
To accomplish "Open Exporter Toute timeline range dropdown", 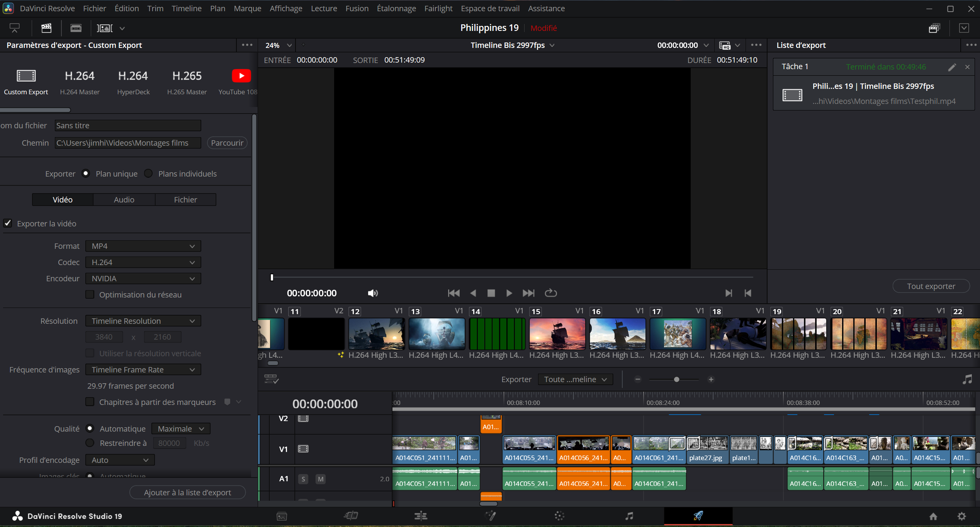I will 575,379.
